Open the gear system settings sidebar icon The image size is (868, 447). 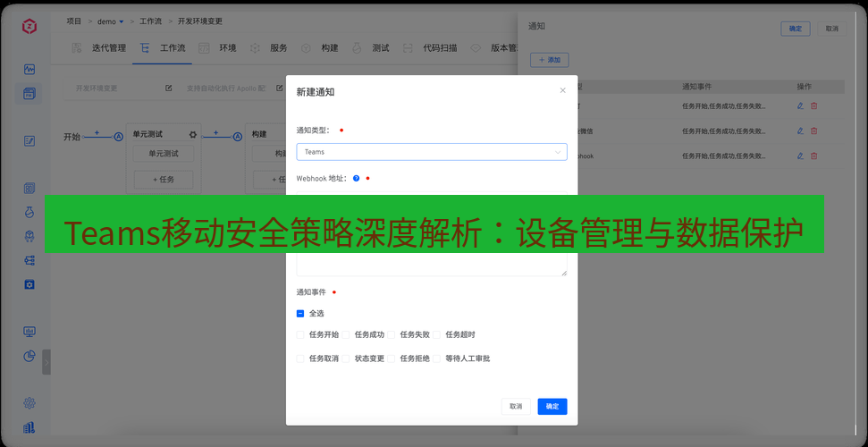(x=29, y=403)
